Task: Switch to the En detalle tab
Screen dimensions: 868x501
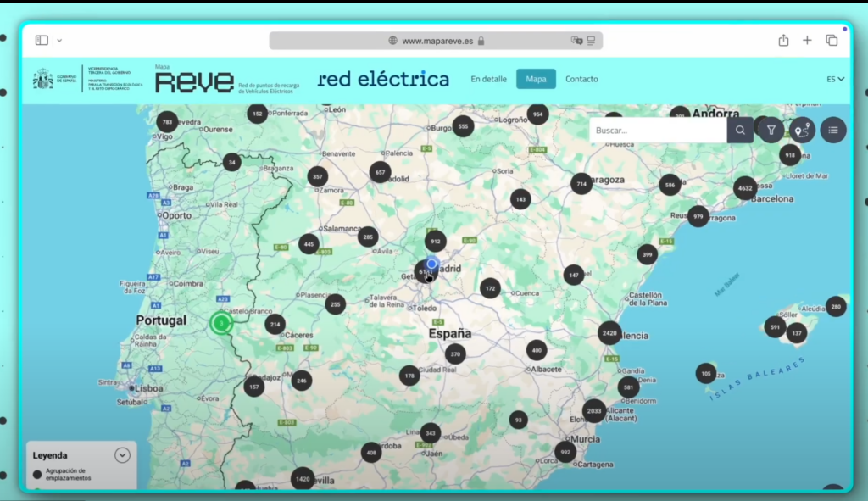Action: (x=488, y=79)
